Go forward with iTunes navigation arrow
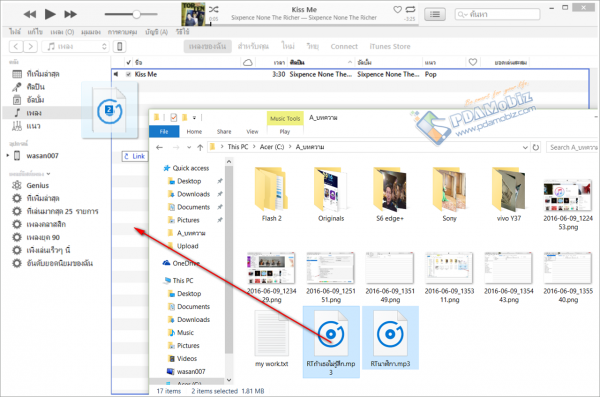Viewport: 600px width, 397px height. [31, 47]
